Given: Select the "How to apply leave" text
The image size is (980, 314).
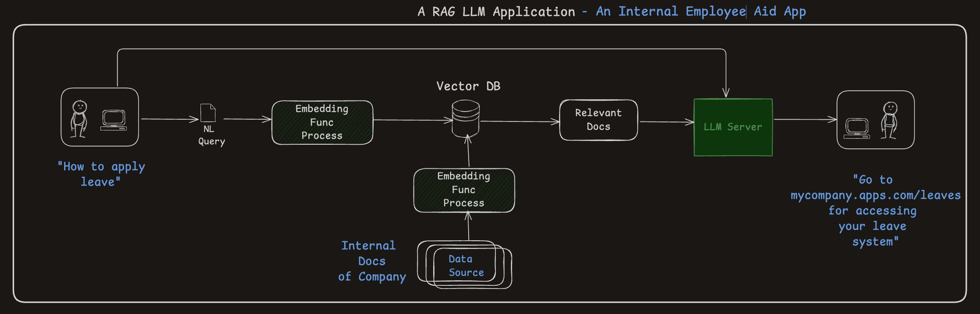Looking at the screenshot, I should [x=101, y=174].
